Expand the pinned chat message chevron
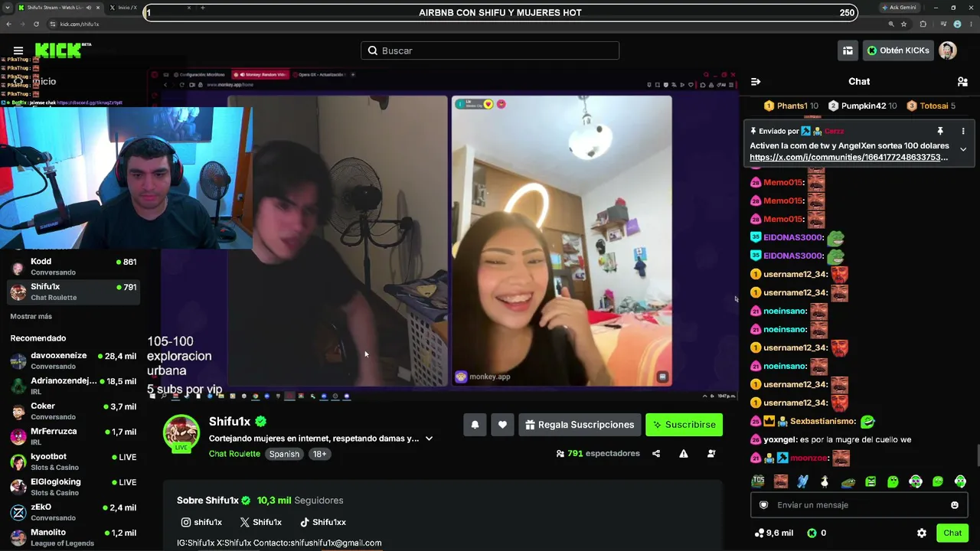 (x=963, y=149)
